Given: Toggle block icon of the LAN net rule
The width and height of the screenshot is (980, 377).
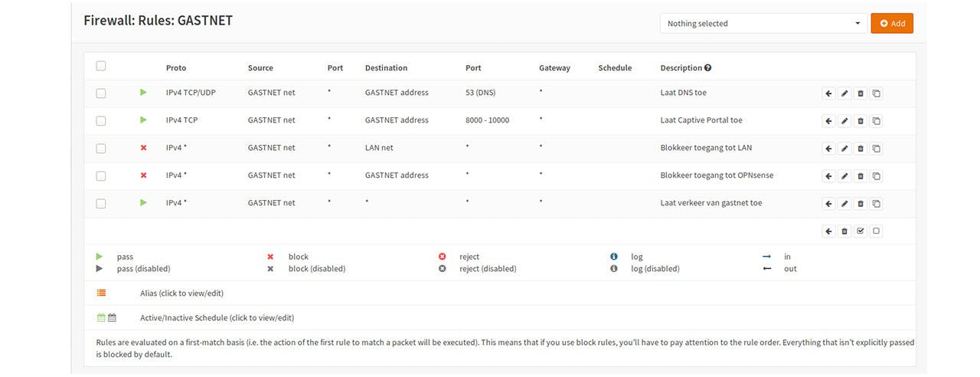Looking at the screenshot, I should coord(143,148).
